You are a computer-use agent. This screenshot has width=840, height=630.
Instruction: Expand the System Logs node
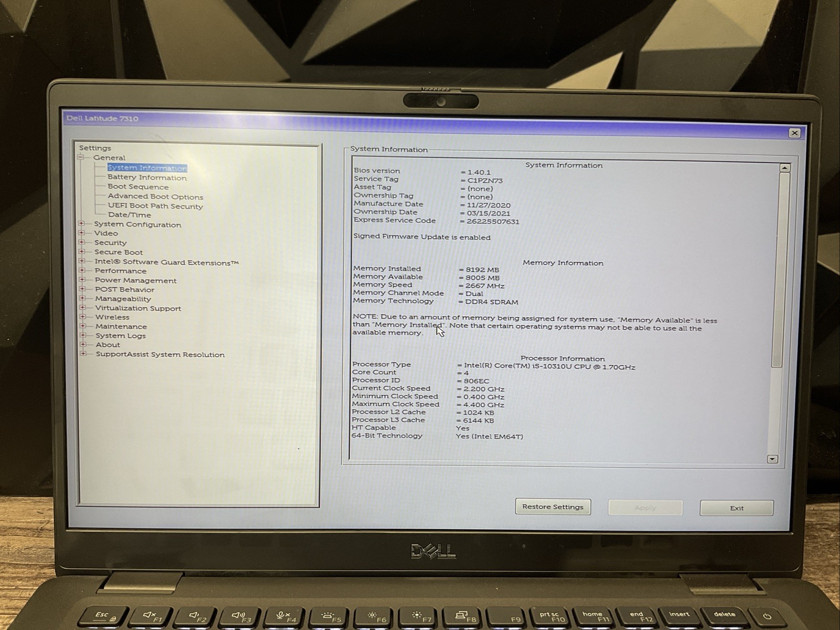(82, 335)
